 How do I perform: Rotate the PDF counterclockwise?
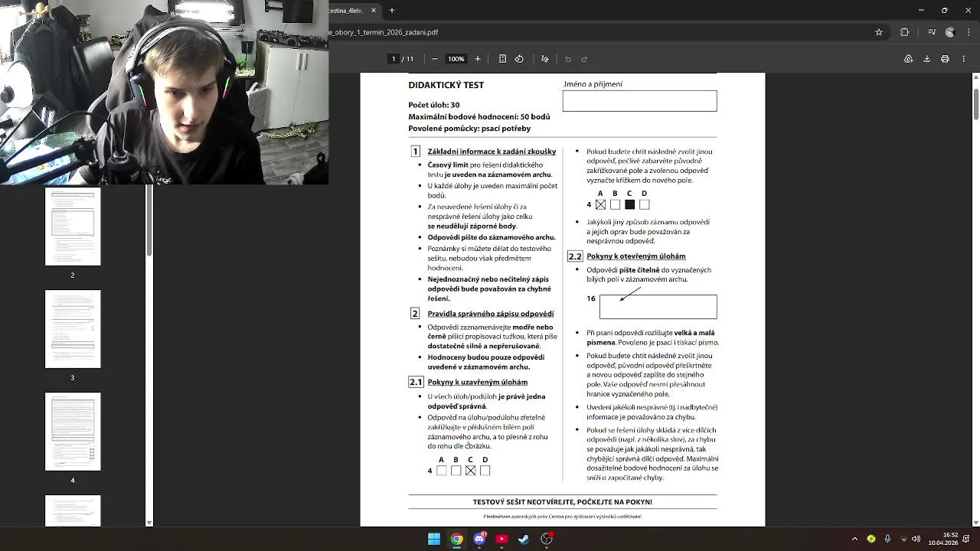coord(519,59)
